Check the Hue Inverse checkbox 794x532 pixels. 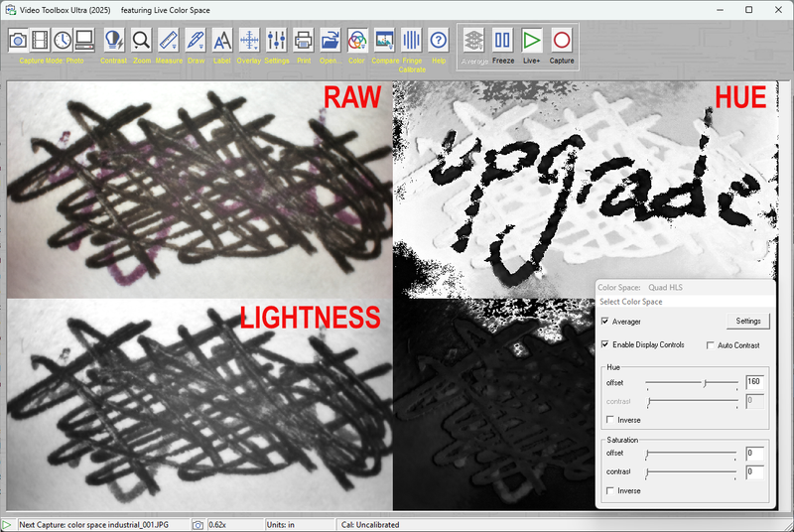click(x=610, y=420)
